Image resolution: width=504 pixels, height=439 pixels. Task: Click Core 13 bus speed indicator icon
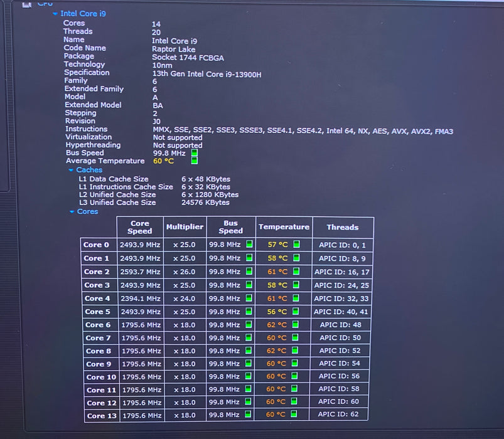pyautogui.click(x=247, y=415)
